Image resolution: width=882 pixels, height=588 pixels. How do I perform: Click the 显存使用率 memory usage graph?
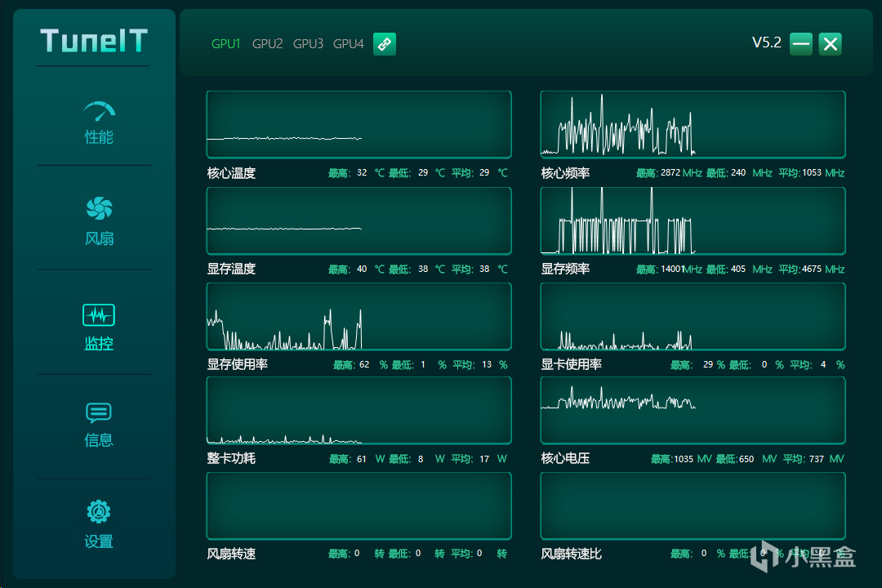[x=359, y=316]
